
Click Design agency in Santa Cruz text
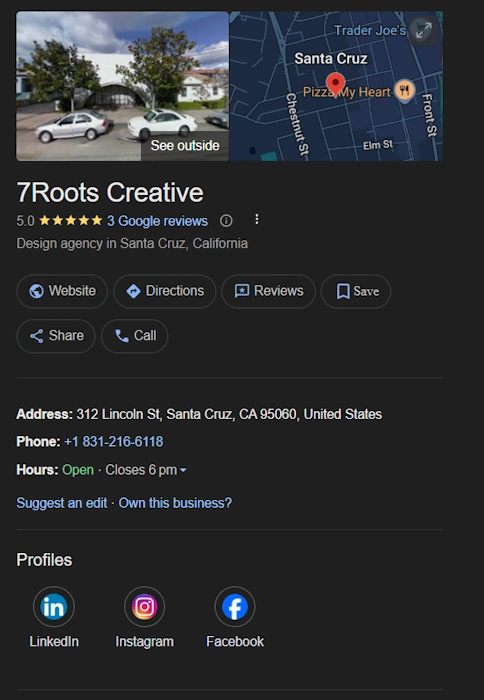pyautogui.click(x=132, y=244)
